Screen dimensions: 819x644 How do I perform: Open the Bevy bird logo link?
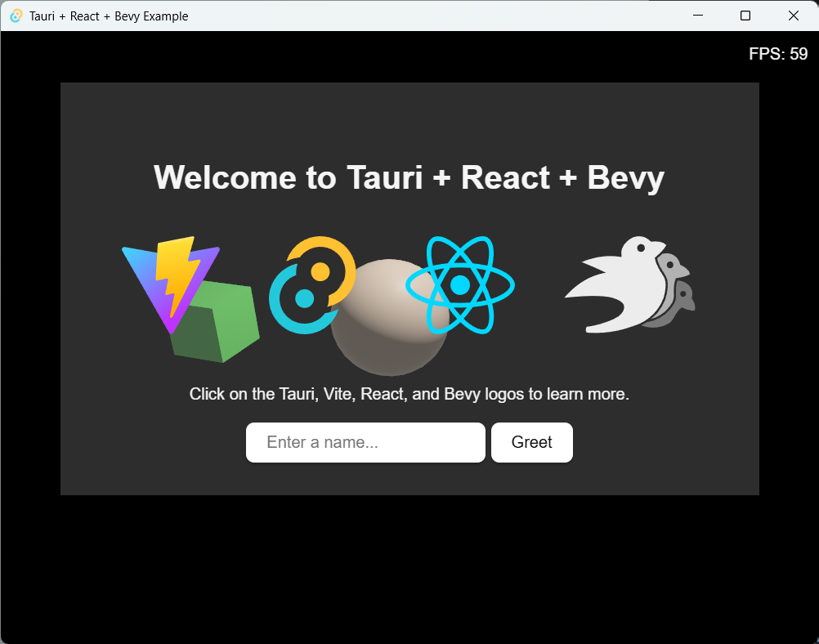coord(630,284)
